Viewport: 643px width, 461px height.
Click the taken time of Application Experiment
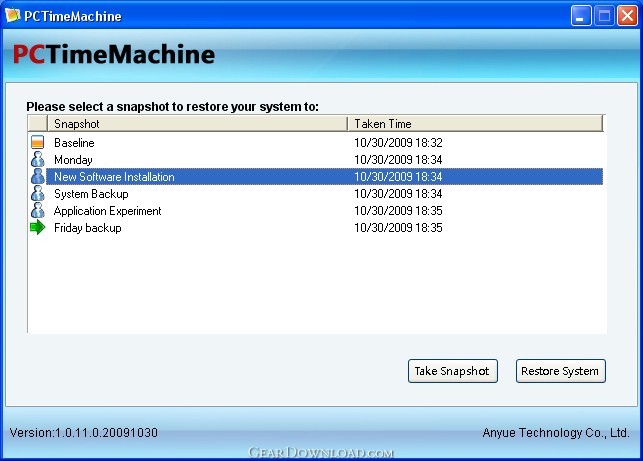click(x=398, y=211)
